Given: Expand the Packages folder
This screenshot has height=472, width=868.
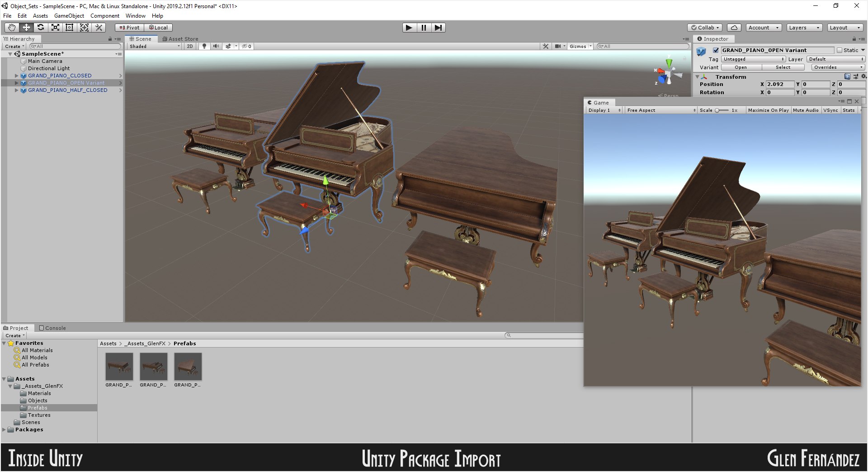Looking at the screenshot, I should click(x=4, y=429).
